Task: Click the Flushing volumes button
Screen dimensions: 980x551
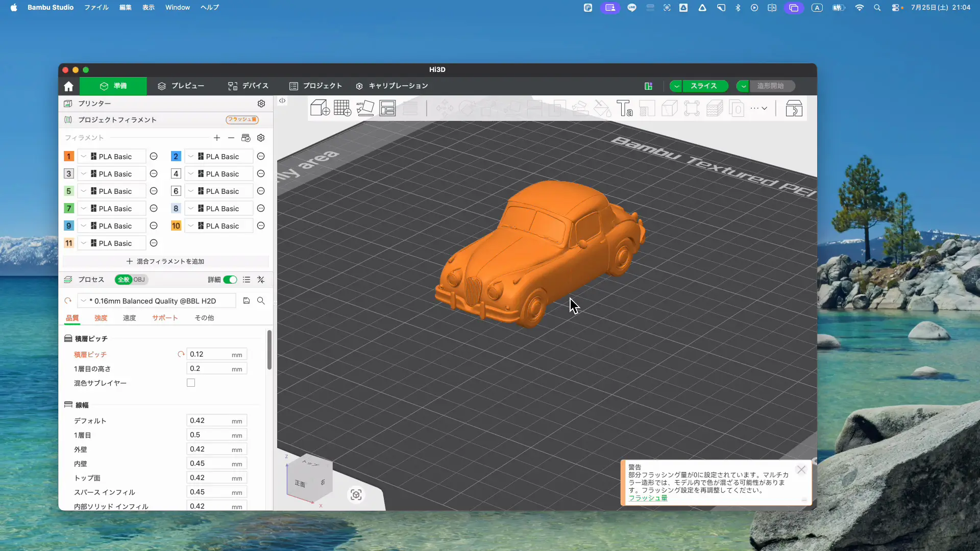Action: tap(242, 119)
